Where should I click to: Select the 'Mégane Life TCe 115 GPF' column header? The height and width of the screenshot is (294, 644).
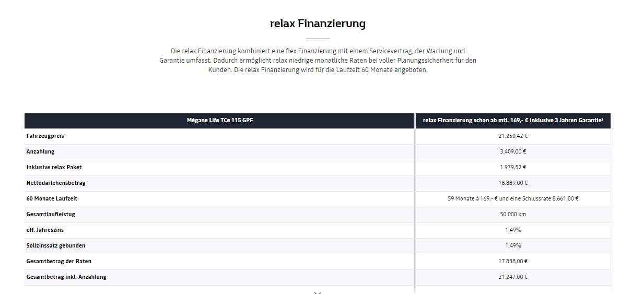[219, 121]
